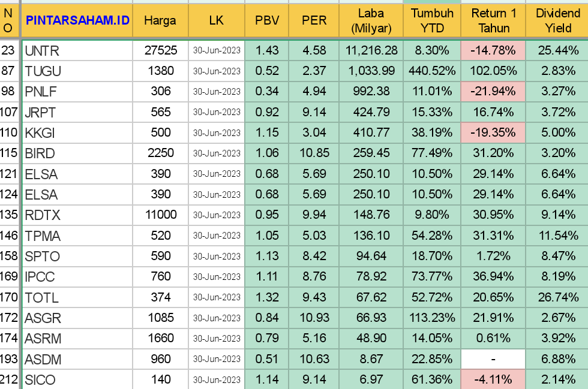The width and height of the screenshot is (588, 389).
Task: Click KKGI's PER value 3.04
Action: coord(314,133)
